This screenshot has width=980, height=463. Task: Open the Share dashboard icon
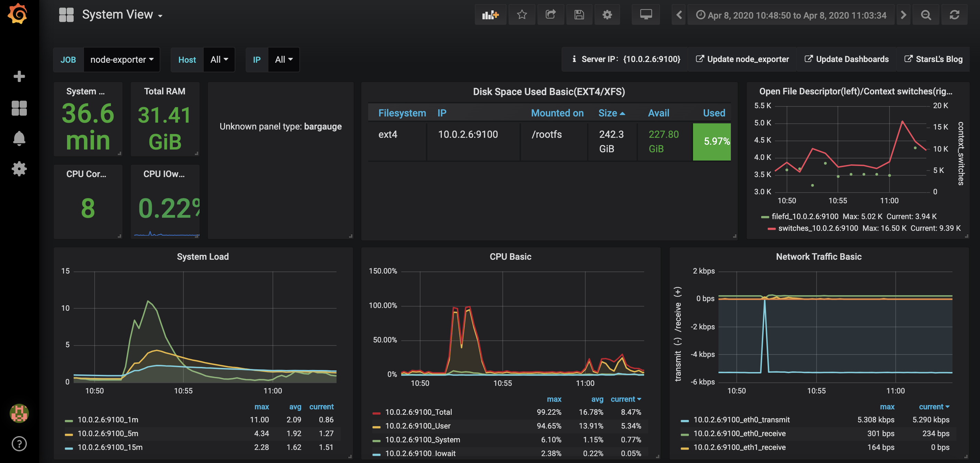coord(551,15)
